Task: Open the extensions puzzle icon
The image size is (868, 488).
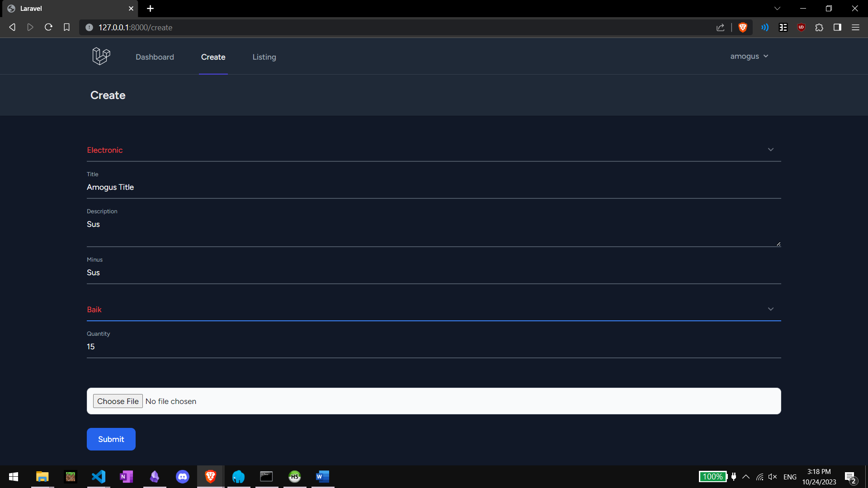Action: 819,28
